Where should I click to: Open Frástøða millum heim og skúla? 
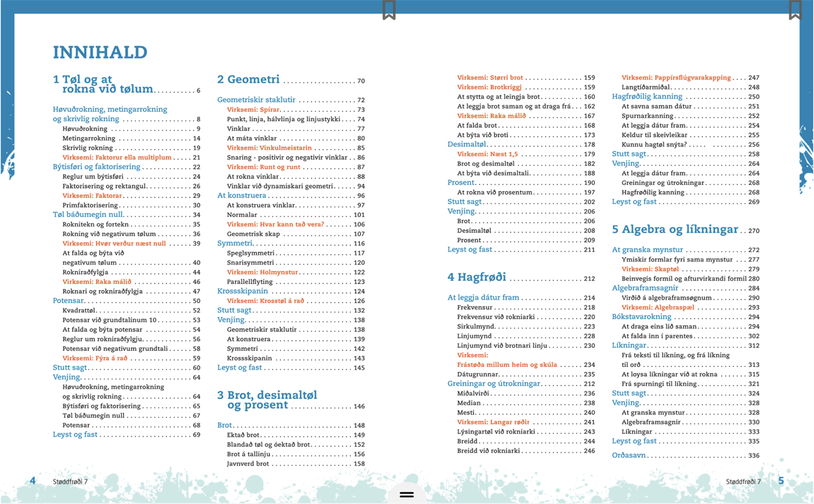tap(526, 365)
